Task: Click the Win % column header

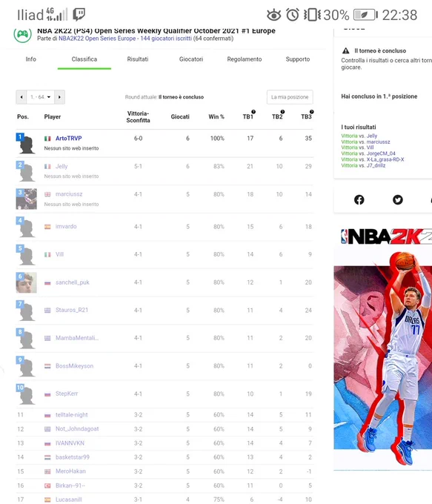Action: [216, 116]
